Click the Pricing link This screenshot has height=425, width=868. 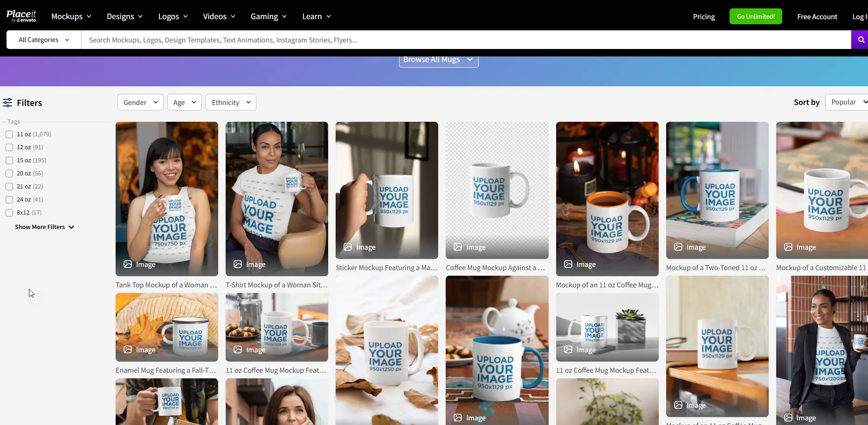tap(703, 16)
